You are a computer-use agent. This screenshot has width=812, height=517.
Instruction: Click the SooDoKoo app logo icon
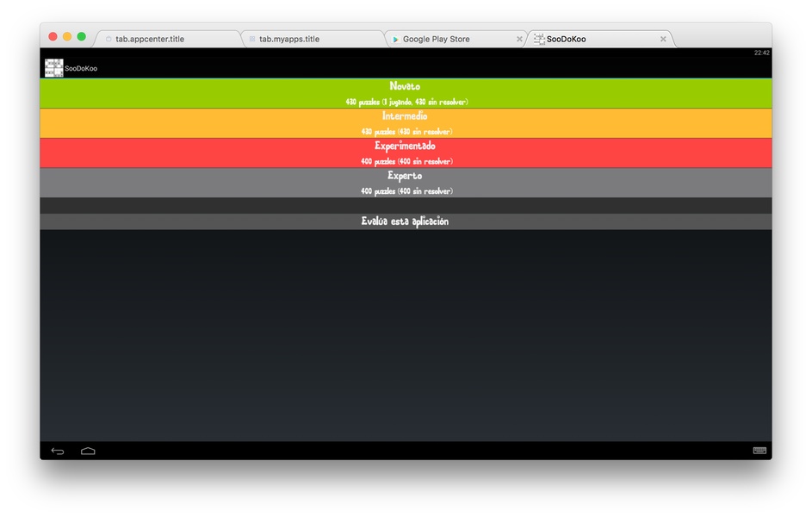(54, 68)
